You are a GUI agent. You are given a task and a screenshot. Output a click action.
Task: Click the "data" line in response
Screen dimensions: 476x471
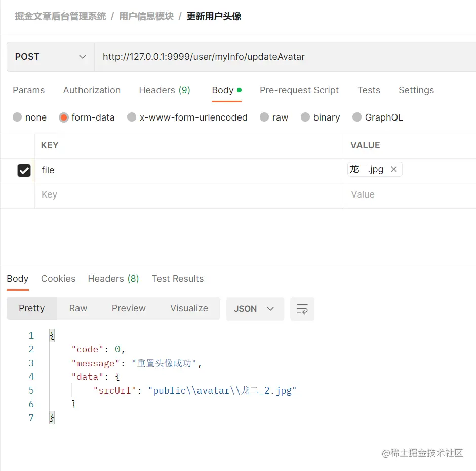(x=96, y=377)
